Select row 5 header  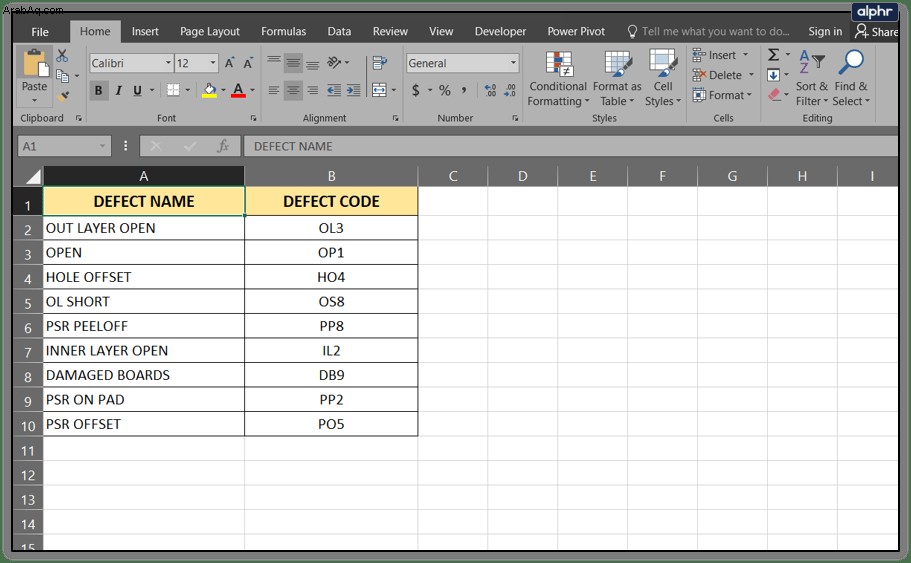(28, 303)
